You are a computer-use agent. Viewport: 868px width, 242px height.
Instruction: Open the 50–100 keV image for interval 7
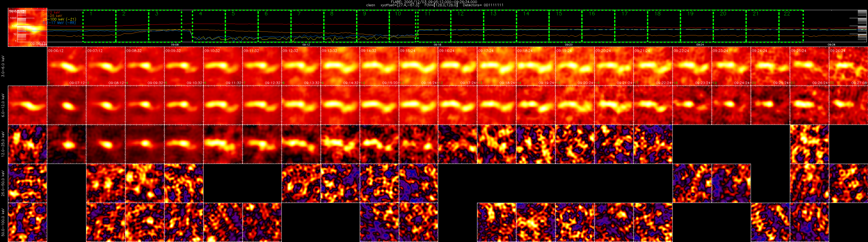(x=262, y=222)
